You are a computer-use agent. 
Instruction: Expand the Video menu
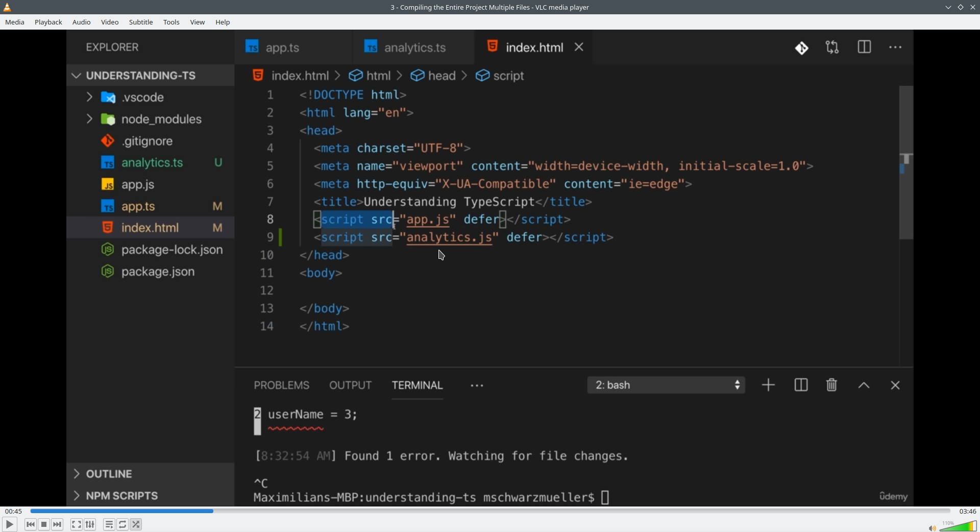point(110,22)
